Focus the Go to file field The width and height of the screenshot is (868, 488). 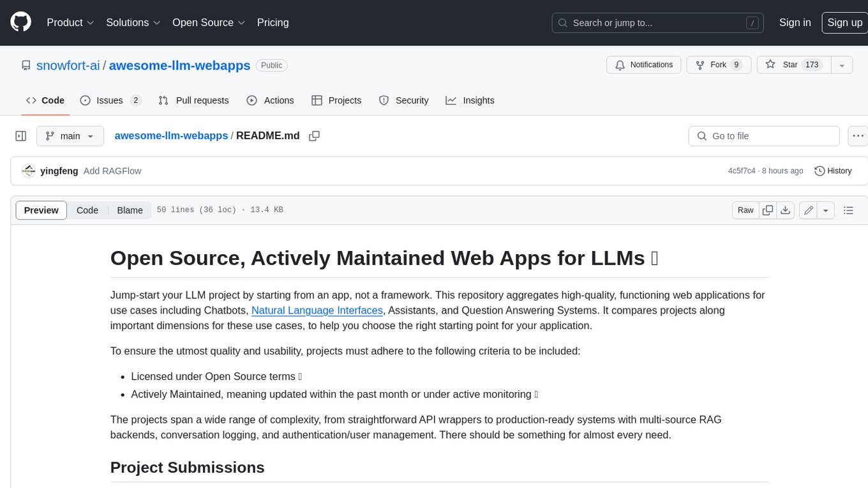(764, 136)
